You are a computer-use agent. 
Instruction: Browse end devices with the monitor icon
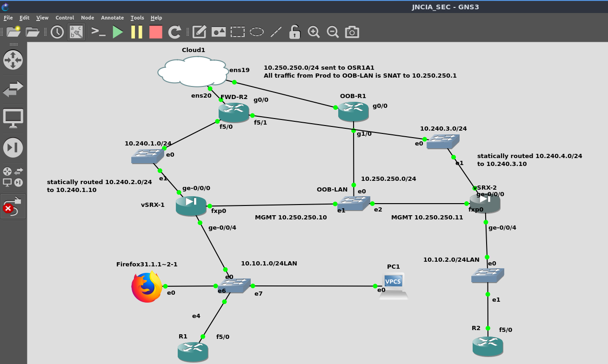pyautogui.click(x=13, y=118)
